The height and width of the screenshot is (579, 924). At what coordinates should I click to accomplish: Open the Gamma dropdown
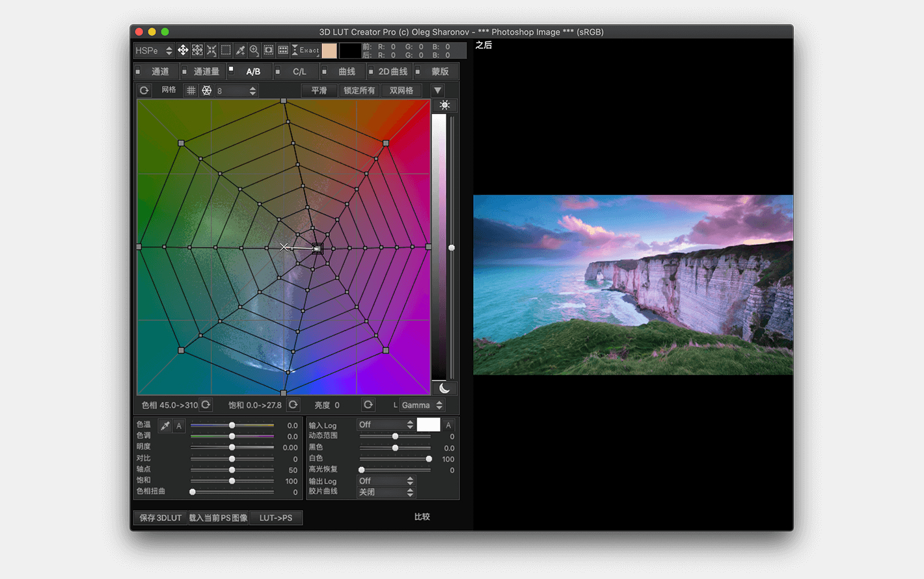(x=422, y=405)
